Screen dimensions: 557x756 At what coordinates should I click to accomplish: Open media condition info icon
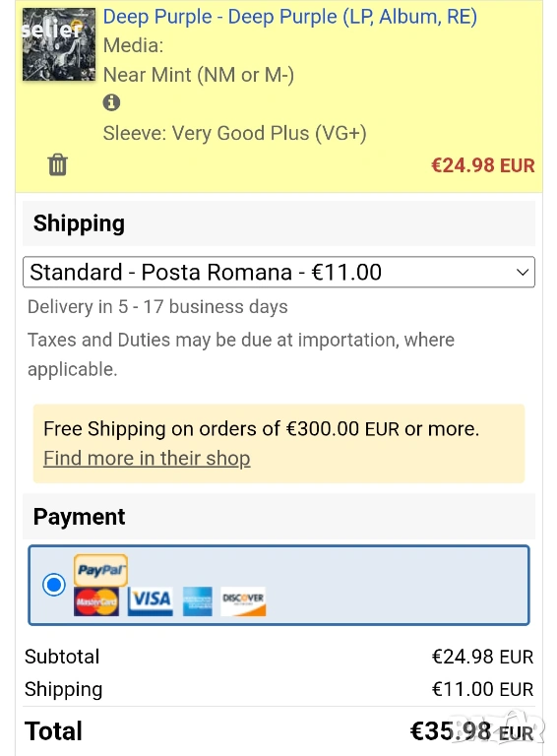pyautogui.click(x=111, y=102)
